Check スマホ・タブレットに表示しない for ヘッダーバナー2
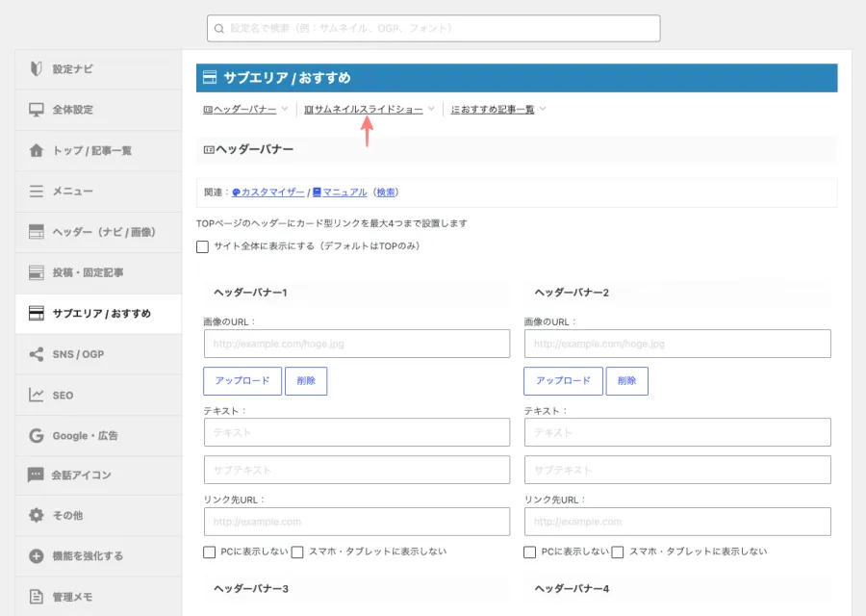This screenshot has width=866, height=616. pyautogui.click(x=618, y=552)
